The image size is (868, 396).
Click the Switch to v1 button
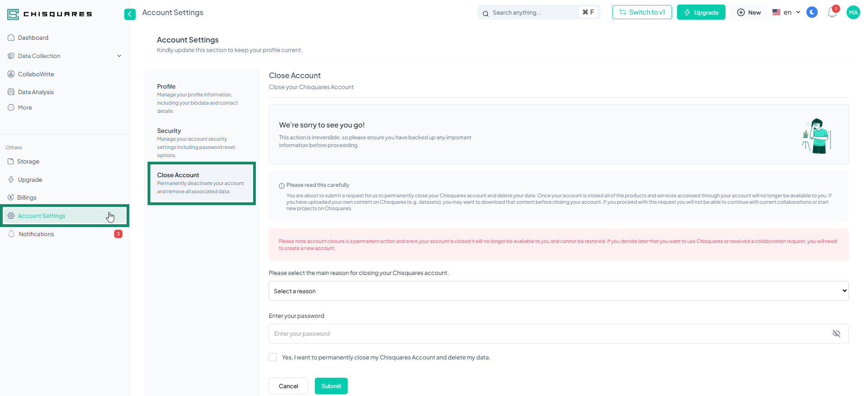click(x=641, y=12)
